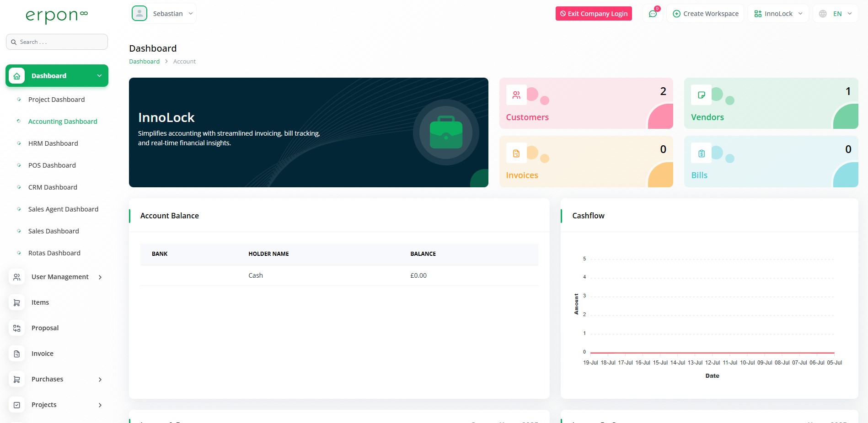
Task: Click the Customers summary card label
Action: [x=527, y=117]
